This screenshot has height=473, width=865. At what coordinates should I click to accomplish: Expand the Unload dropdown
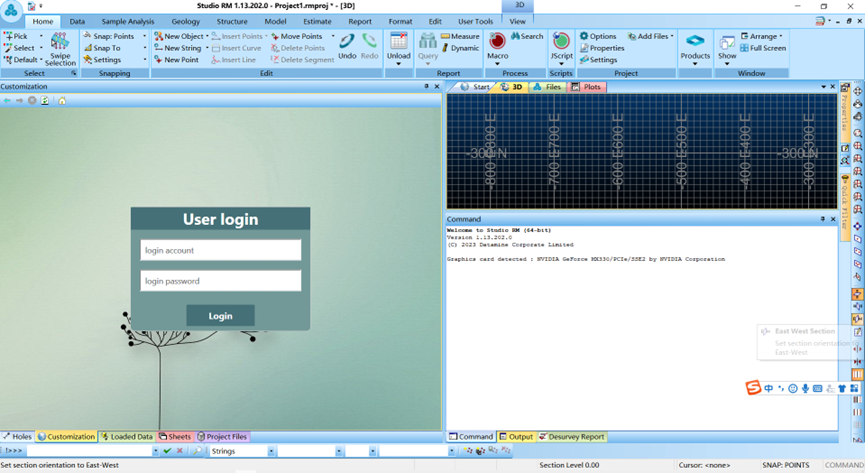tap(399, 62)
